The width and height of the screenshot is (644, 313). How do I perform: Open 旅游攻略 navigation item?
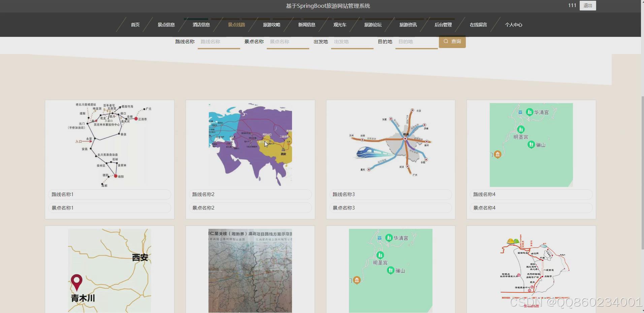click(271, 25)
